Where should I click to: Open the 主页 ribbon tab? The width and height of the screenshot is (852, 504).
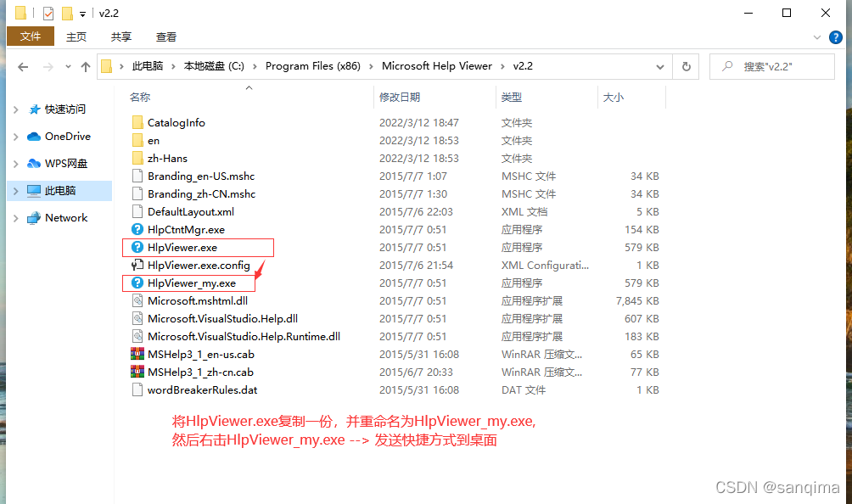coord(76,37)
